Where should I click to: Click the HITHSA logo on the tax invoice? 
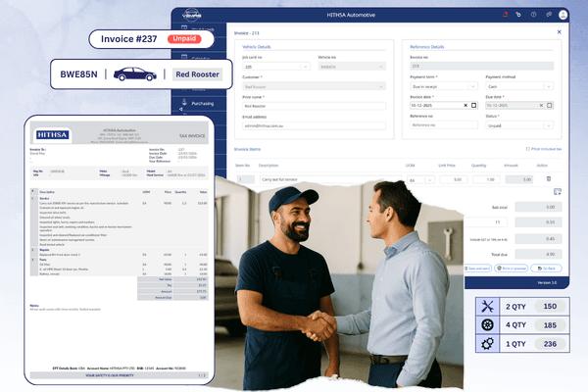pos(53,135)
